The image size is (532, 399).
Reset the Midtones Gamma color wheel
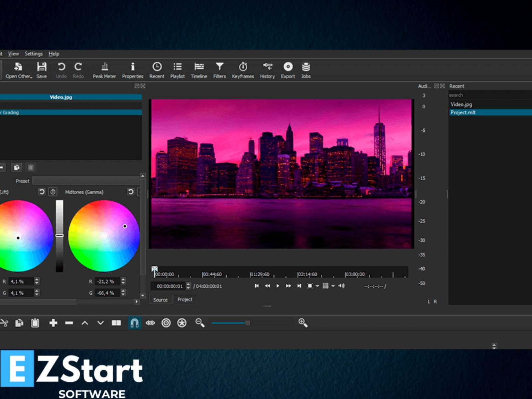pos(131,192)
